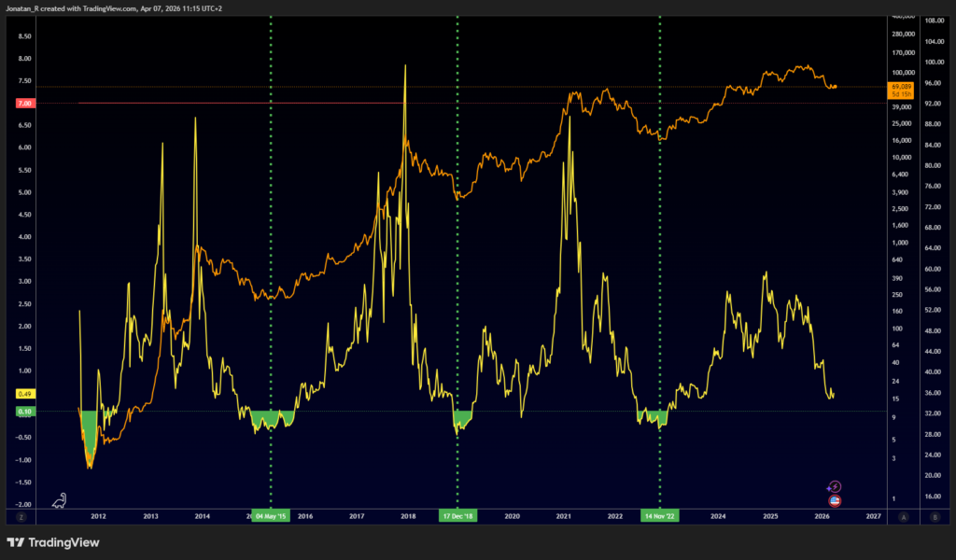
Task: Click the 2012 label on the time axis
Action: pos(97,516)
